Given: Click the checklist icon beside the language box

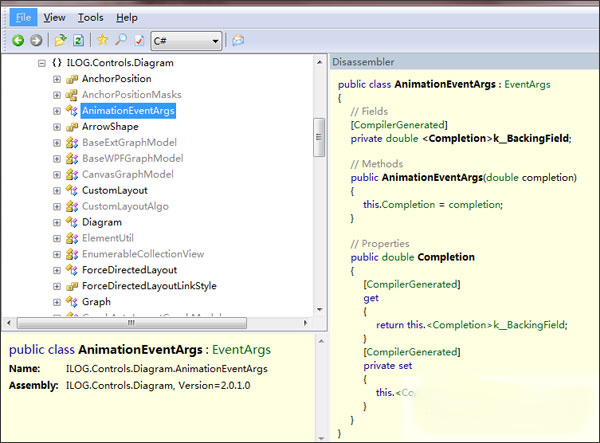Looking at the screenshot, I should (138, 40).
